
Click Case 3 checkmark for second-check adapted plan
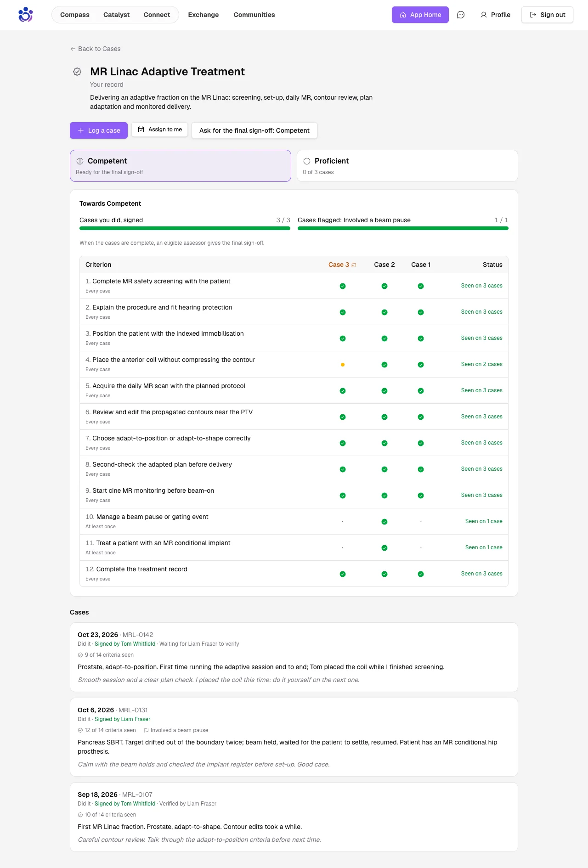coord(343,469)
